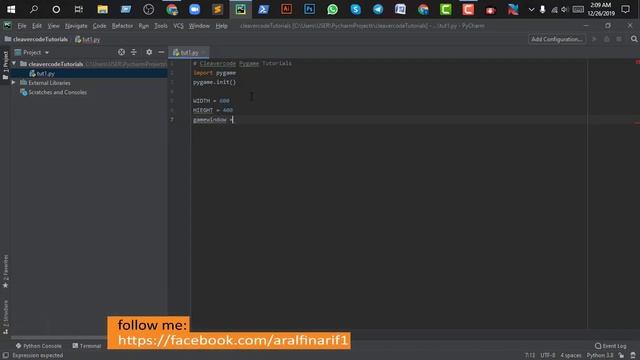
Task: Expand the External Libraries node
Action: click(13, 83)
